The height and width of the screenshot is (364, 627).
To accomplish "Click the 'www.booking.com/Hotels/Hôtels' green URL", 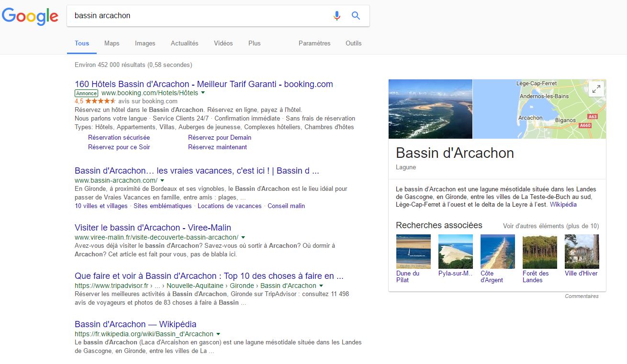I will (x=150, y=93).
